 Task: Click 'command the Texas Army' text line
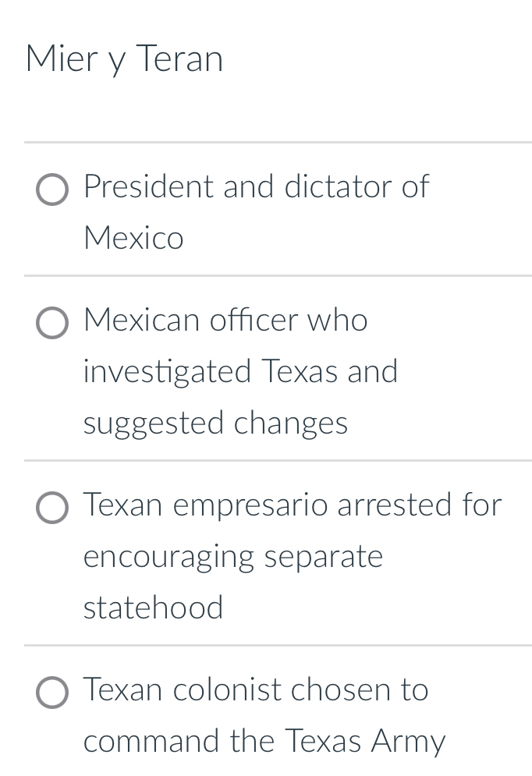264,741
